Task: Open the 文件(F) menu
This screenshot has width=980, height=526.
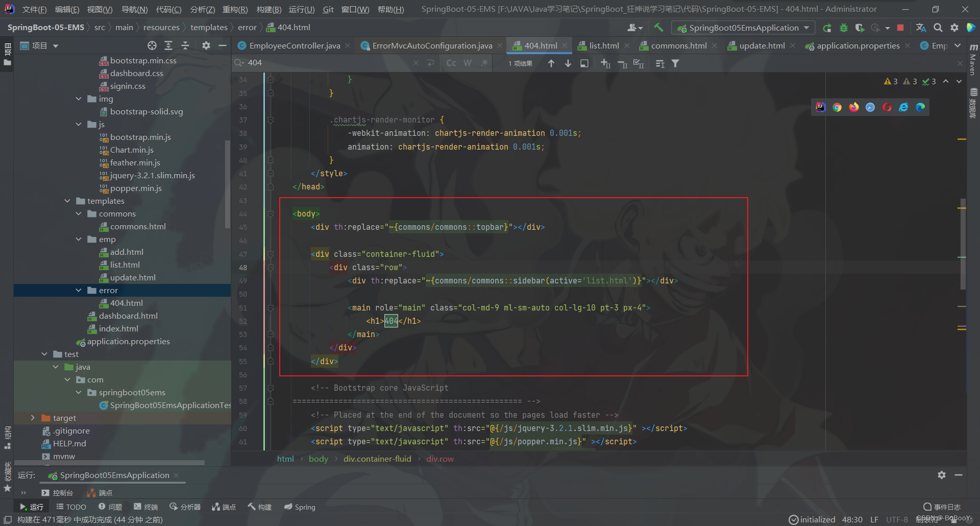Action: (x=35, y=10)
